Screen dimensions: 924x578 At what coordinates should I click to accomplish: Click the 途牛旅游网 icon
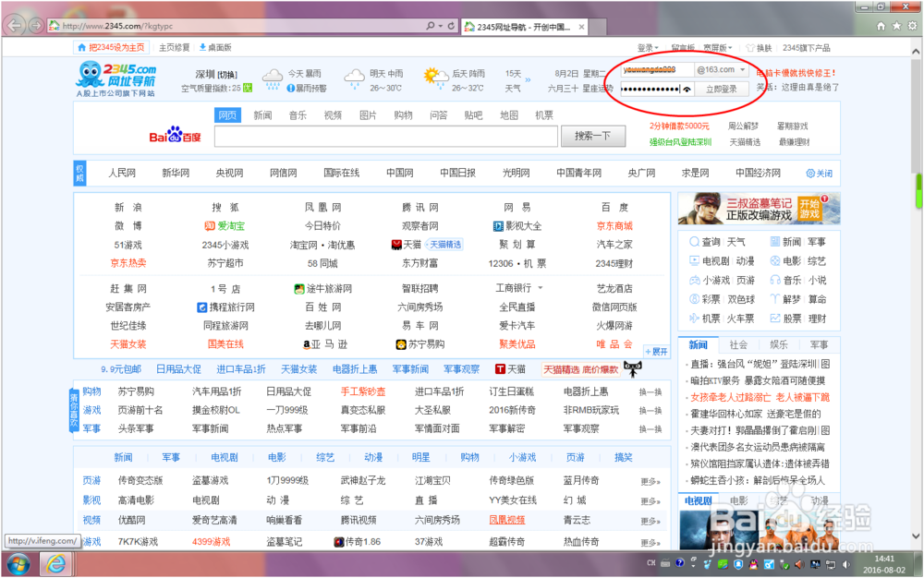pos(299,289)
